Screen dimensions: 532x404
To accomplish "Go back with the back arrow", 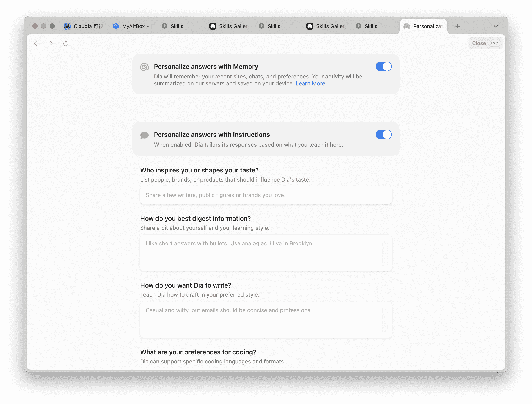I will [x=36, y=43].
